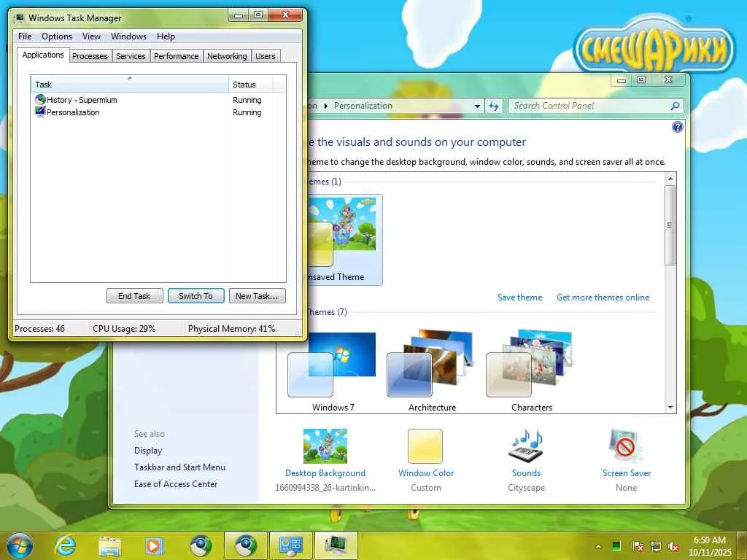Apply the Windows 7 theme
This screenshot has height=560, width=747.
[x=333, y=371]
